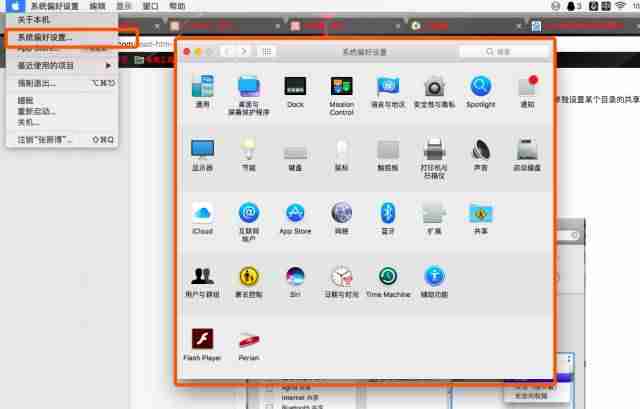
Task: Open 通知 (Notifications) preference pane
Action: (527, 91)
